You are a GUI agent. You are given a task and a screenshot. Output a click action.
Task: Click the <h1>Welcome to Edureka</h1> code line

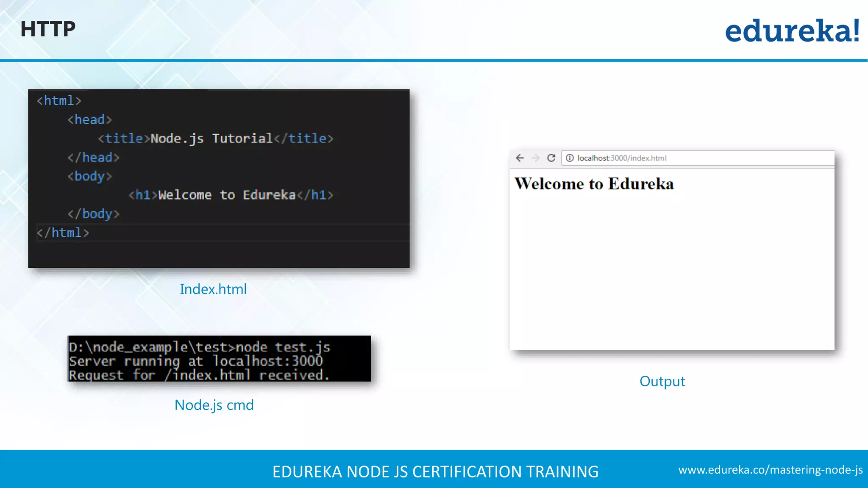click(231, 195)
